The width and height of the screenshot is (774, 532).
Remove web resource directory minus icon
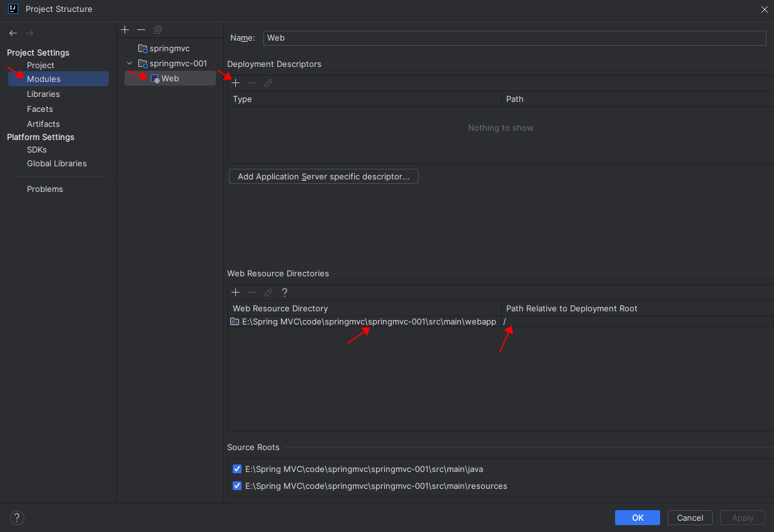click(252, 293)
